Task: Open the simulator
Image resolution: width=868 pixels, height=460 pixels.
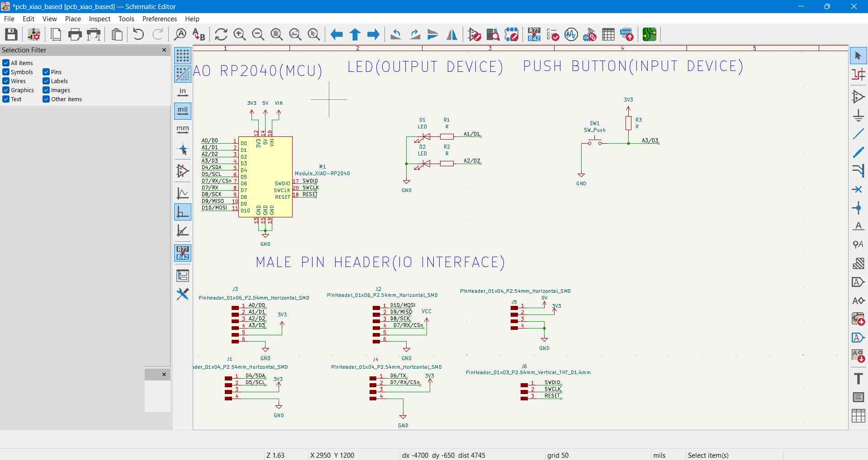Action: [x=571, y=34]
